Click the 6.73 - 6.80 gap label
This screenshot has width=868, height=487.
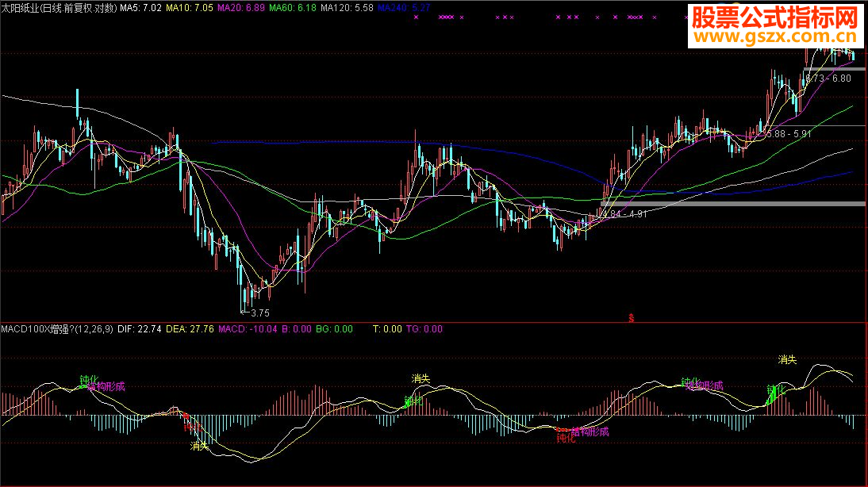coord(828,79)
